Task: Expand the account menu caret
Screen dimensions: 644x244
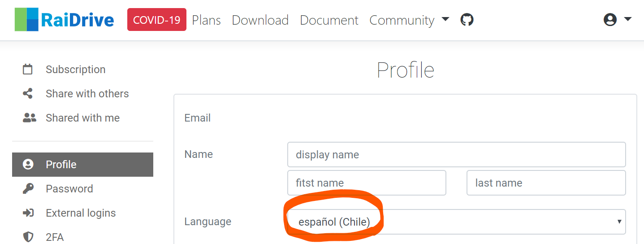Action: click(x=627, y=19)
